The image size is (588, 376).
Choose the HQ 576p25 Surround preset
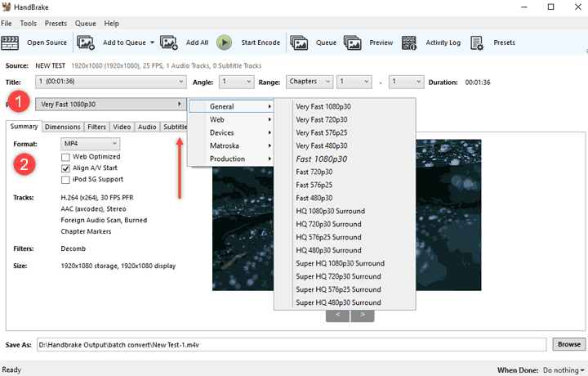[x=345, y=238]
